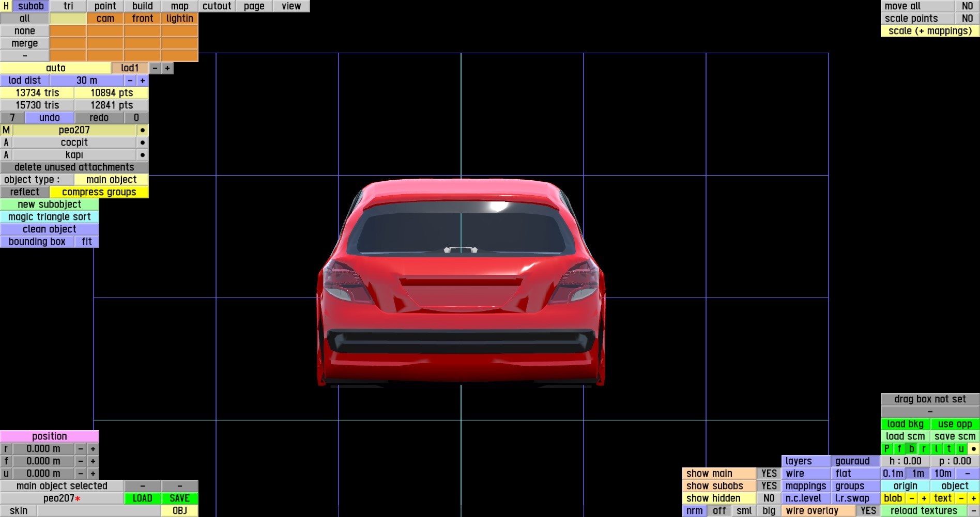Open the map menu tab
This screenshot has height=517, width=980.
pos(180,6)
